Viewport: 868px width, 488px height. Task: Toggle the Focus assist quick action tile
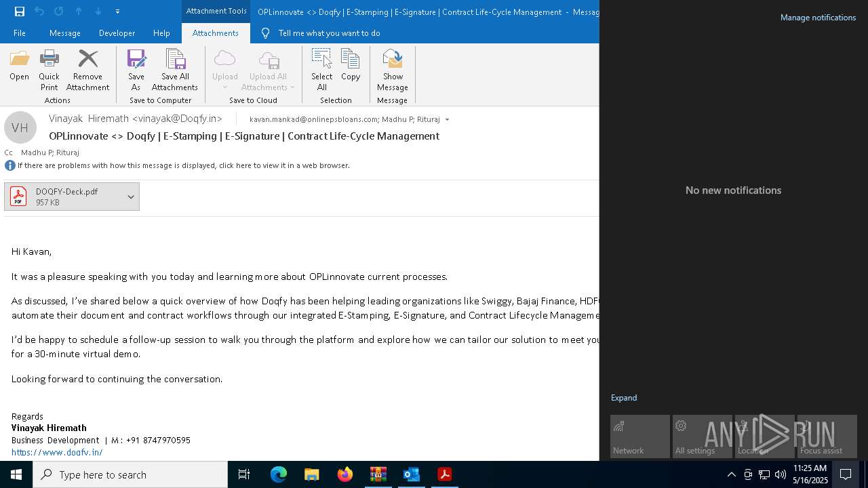tap(827, 436)
